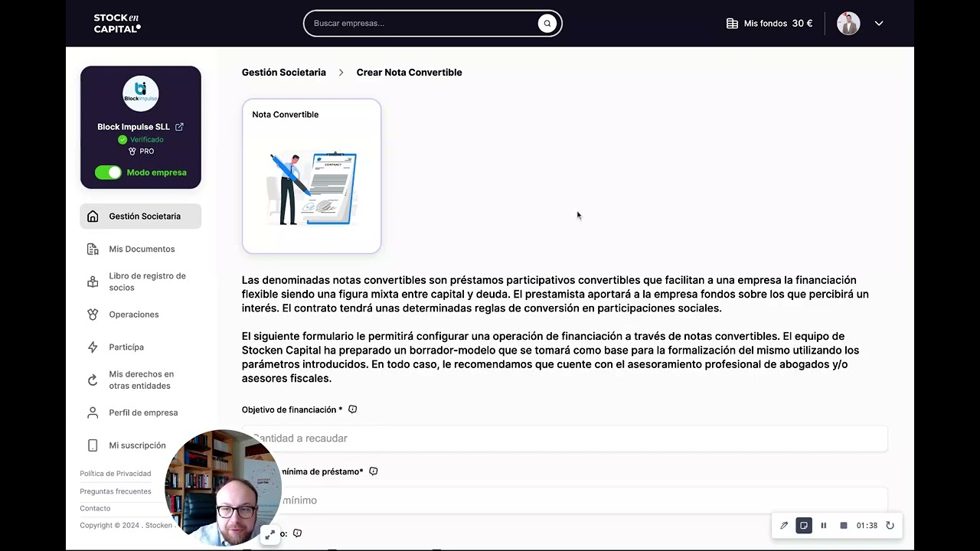
Task: Click the Verificado check badge
Action: click(122, 140)
